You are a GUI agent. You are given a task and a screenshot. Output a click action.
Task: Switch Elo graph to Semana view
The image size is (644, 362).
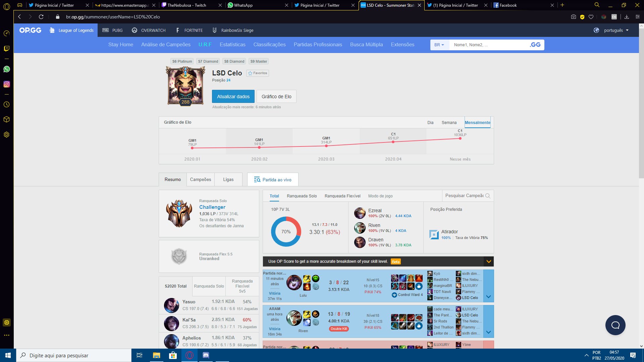click(x=449, y=122)
